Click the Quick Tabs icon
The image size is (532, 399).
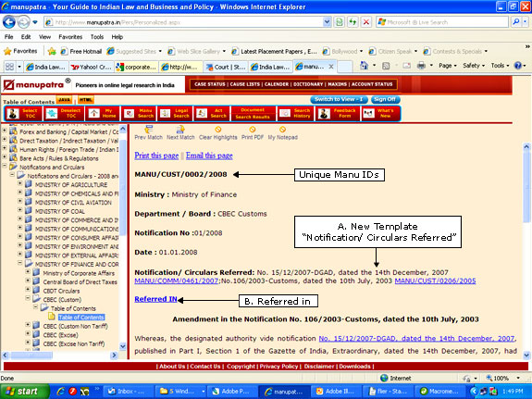9,67
